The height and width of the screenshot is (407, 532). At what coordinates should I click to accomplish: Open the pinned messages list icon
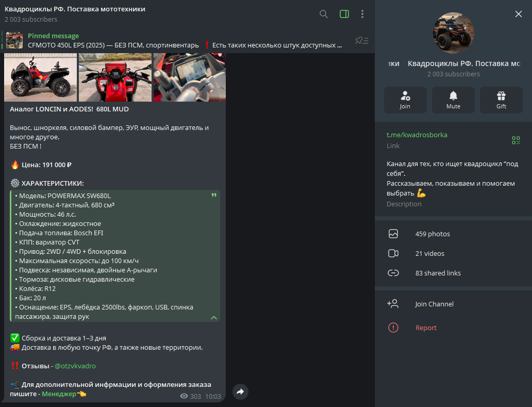tap(362, 40)
